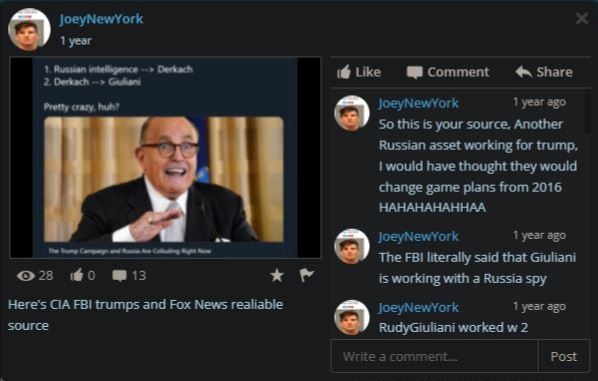Open the Giuliani post image

165,158
